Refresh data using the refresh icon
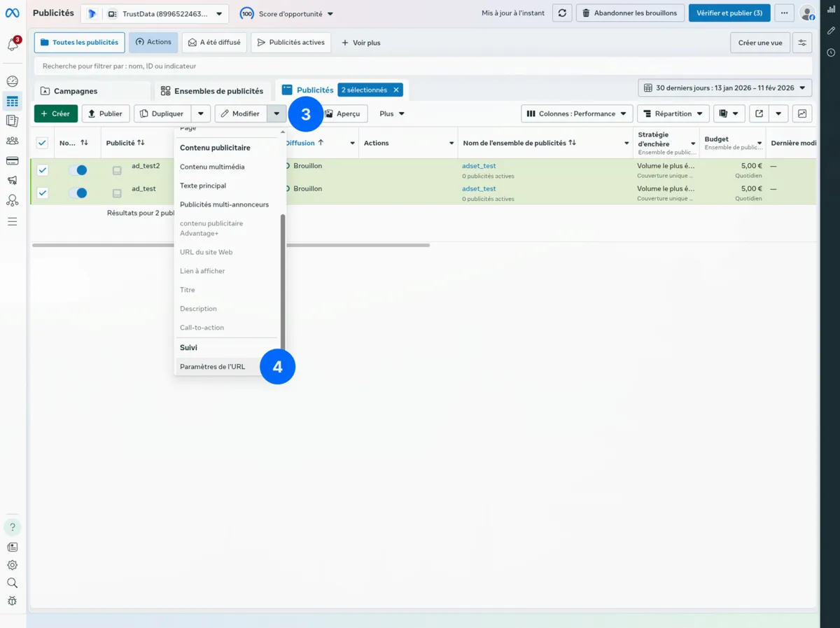840x628 pixels. 562,13
